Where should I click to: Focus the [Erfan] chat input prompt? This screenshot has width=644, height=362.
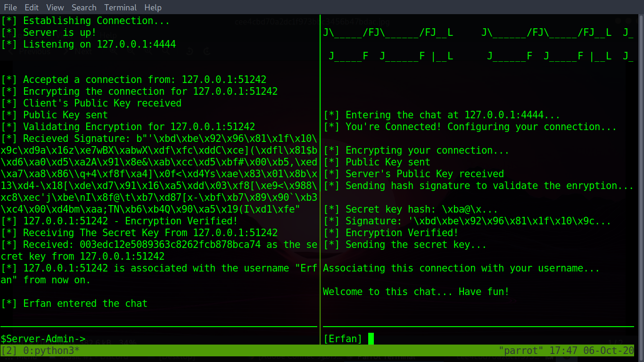[x=343, y=339]
